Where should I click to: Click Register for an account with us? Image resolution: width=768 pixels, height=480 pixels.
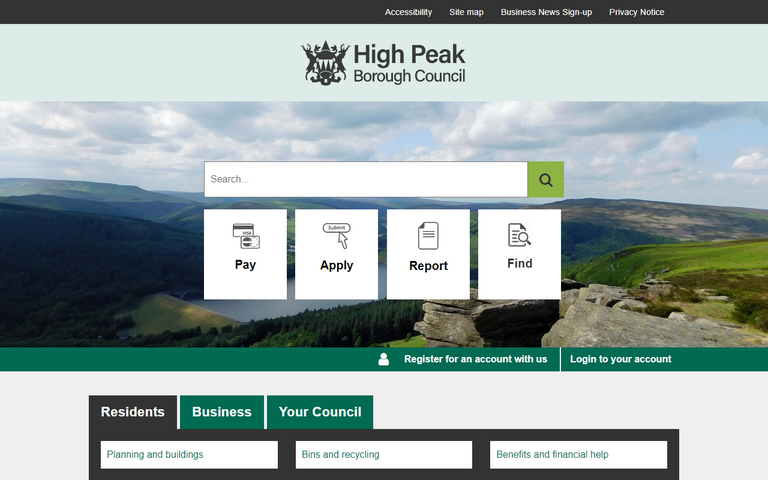(475, 359)
